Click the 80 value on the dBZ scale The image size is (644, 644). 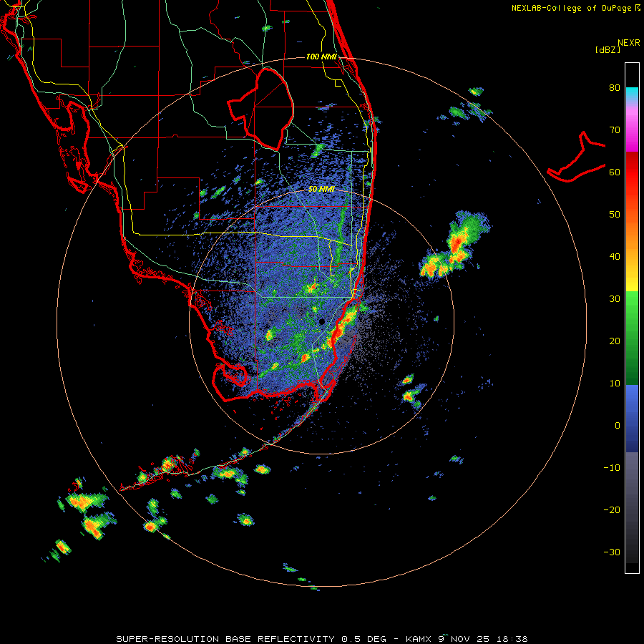coord(615,88)
